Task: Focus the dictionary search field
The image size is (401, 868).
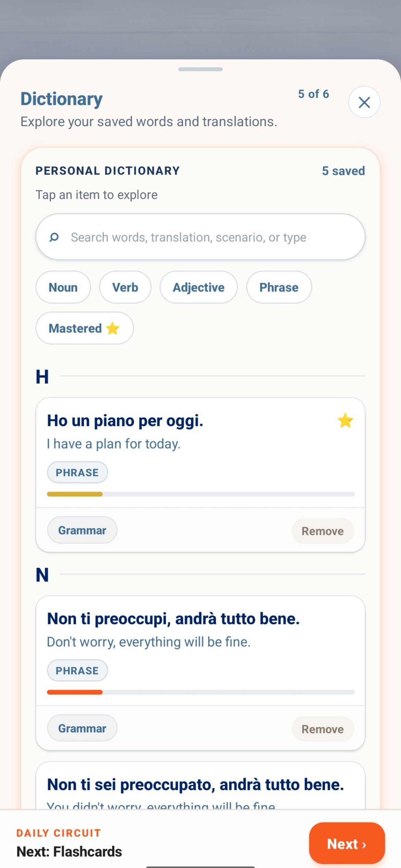Action: point(200,237)
